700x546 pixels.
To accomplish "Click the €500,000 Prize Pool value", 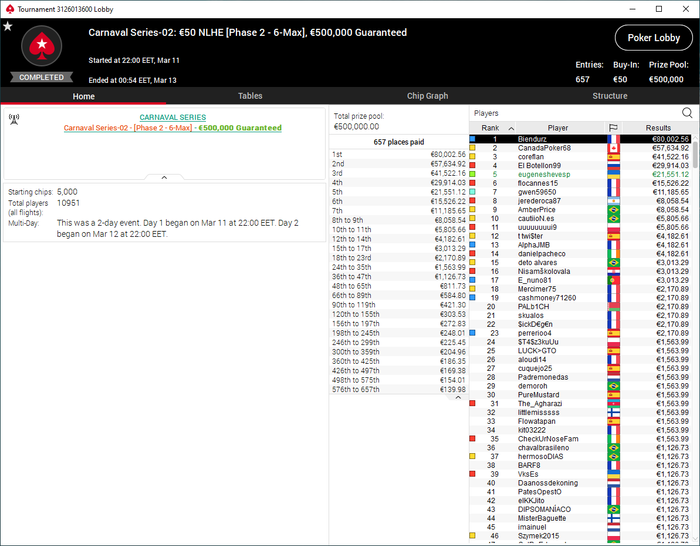I will [666, 79].
